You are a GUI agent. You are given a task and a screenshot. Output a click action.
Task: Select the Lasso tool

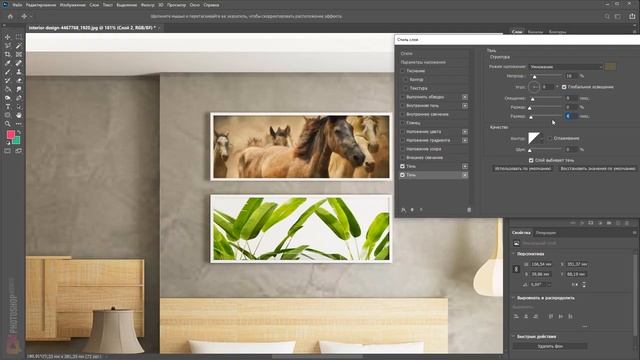(7, 46)
